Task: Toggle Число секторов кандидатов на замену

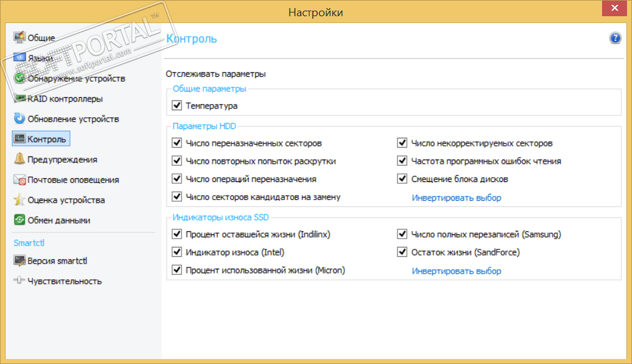Action: pos(177,196)
